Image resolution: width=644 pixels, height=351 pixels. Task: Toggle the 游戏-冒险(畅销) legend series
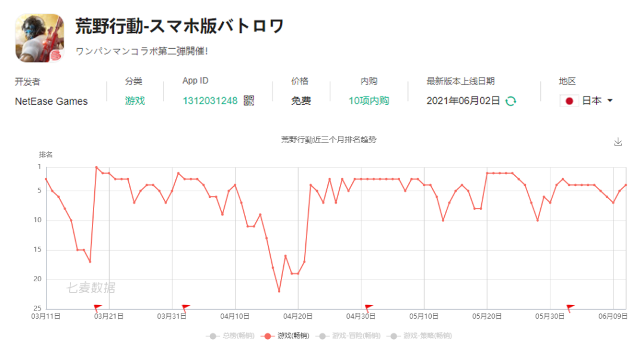pyautogui.click(x=348, y=336)
